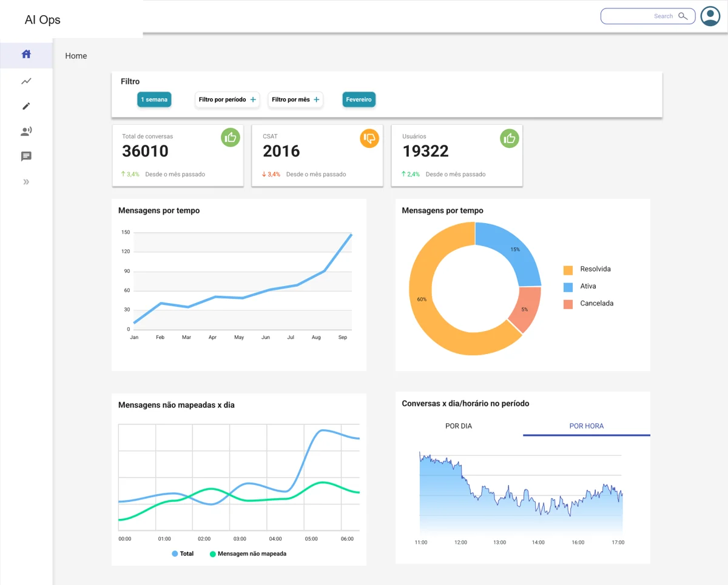Screen dimensions: 728x585
Task: Click the thumbs-up icon on Total de conversas
Action: pos(231,138)
